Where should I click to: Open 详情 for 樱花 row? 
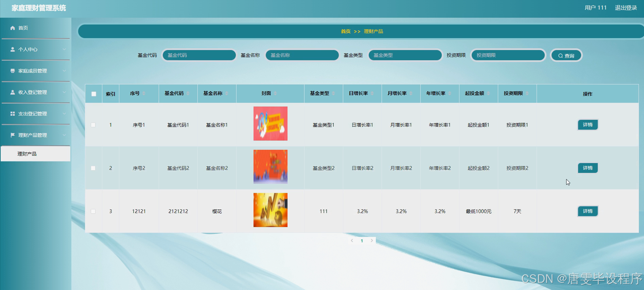pyautogui.click(x=588, y=211)
